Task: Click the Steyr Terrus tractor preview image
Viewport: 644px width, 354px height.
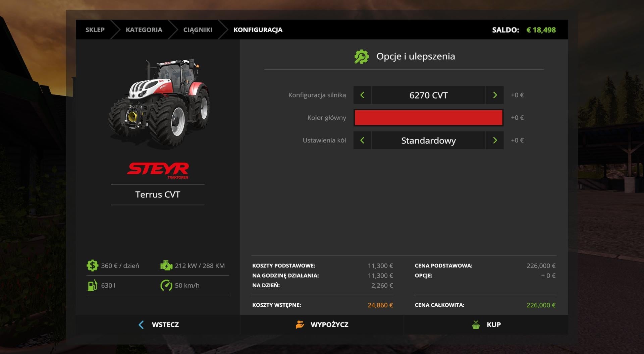Action: click(x=159, y=103)
